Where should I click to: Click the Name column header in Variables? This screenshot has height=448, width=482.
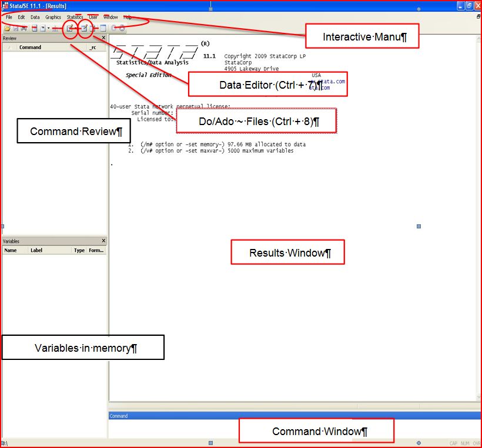coord(15,250)
